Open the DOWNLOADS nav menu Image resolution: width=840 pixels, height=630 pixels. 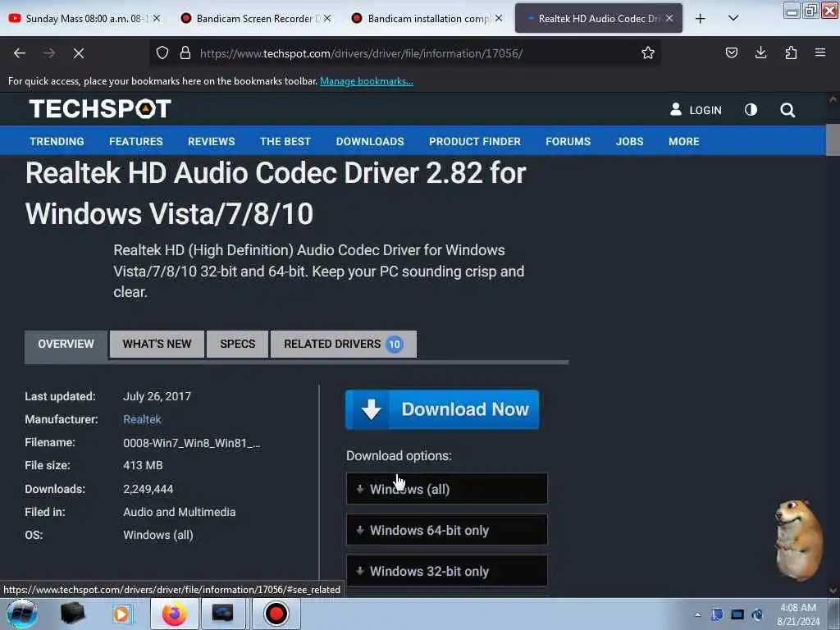(x=370, y=141)
